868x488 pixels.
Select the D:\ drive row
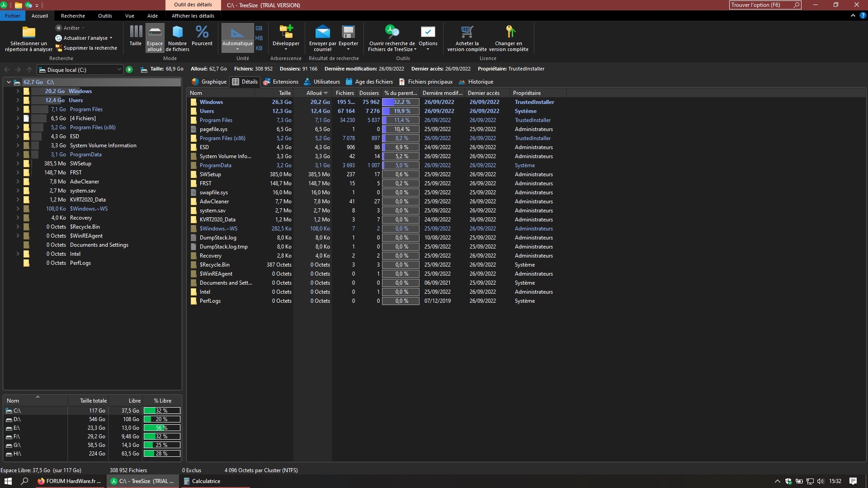click(92, 419)
